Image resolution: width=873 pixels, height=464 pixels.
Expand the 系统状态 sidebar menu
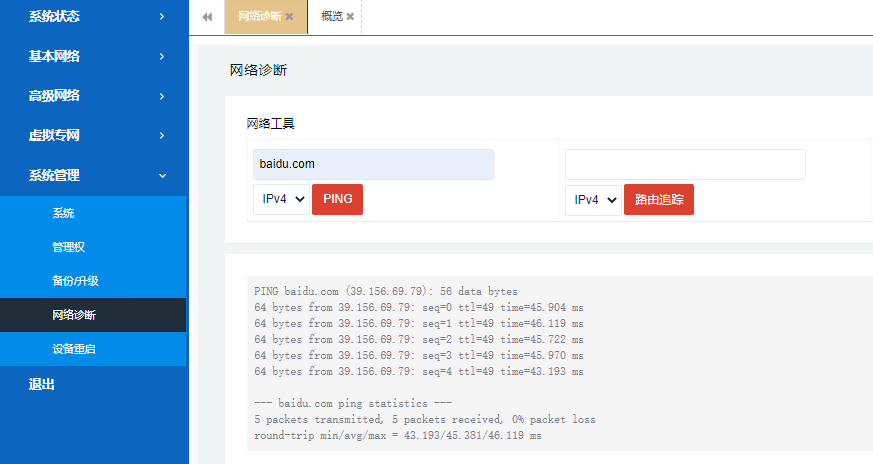(94, 16)
